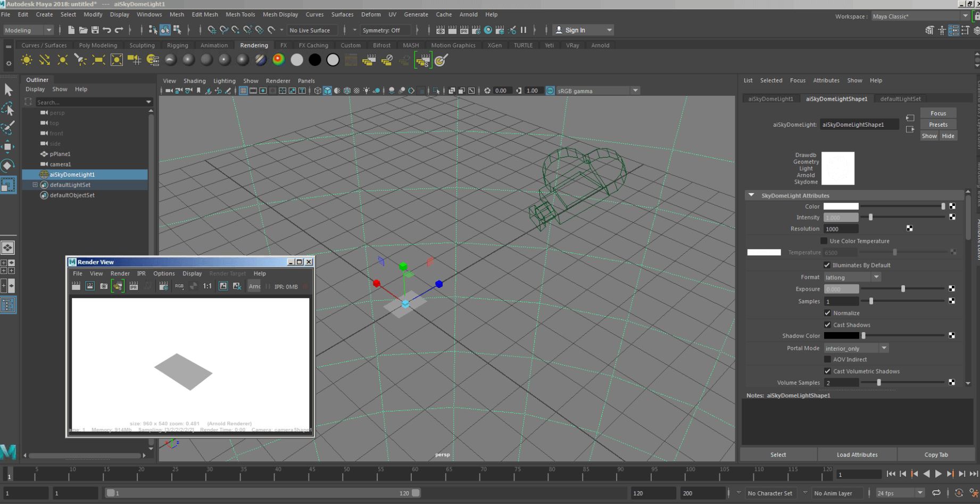Screen dimensions: 980x504
Task: Click the Resolution input field
Action: click(x=841, y=229)
